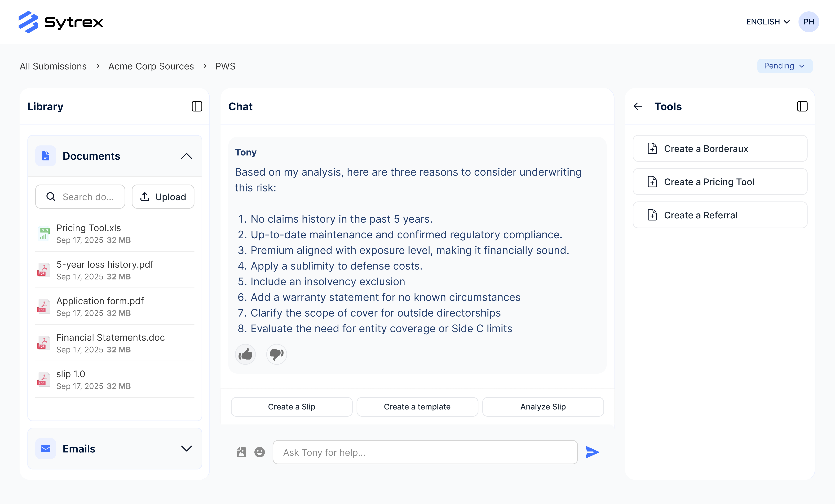Go to All Submissions breadcrumb

[53, 66]
